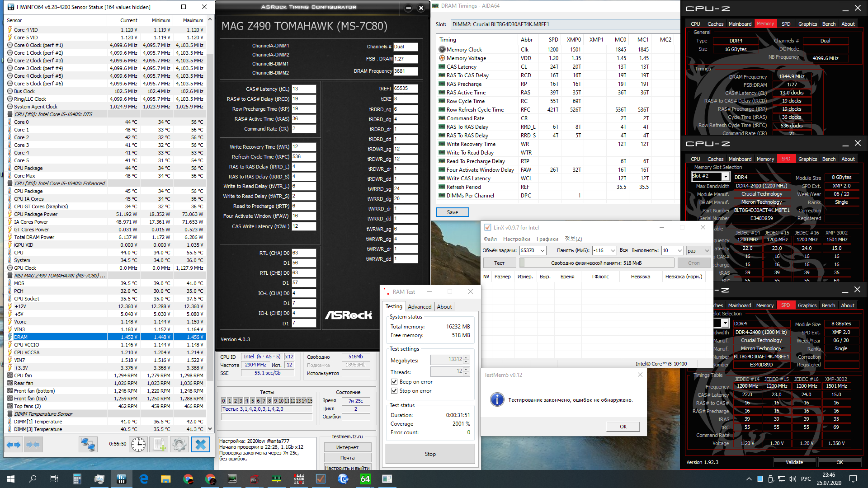Image resolution: width=868 pixels, height=488 pixels.
Task: Click the blue X icon in HWiNFO toolbar
Action: point(200,445)
